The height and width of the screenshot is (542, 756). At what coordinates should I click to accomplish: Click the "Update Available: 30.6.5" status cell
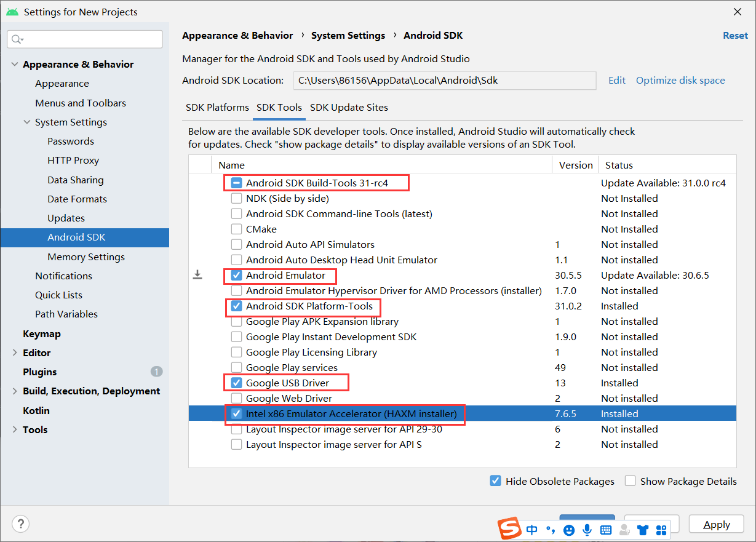pyautogui.click(x=655, y=275)
